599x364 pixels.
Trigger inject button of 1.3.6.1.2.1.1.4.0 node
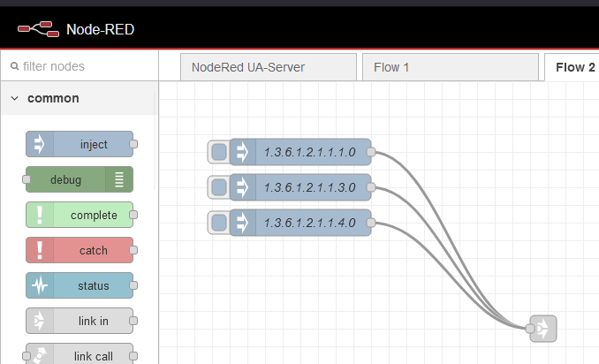pos(219,223)
